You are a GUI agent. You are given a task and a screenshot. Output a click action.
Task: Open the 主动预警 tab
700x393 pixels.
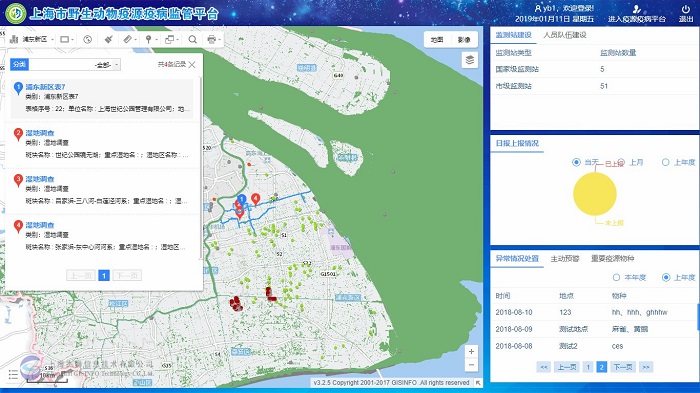coord(565,259)
